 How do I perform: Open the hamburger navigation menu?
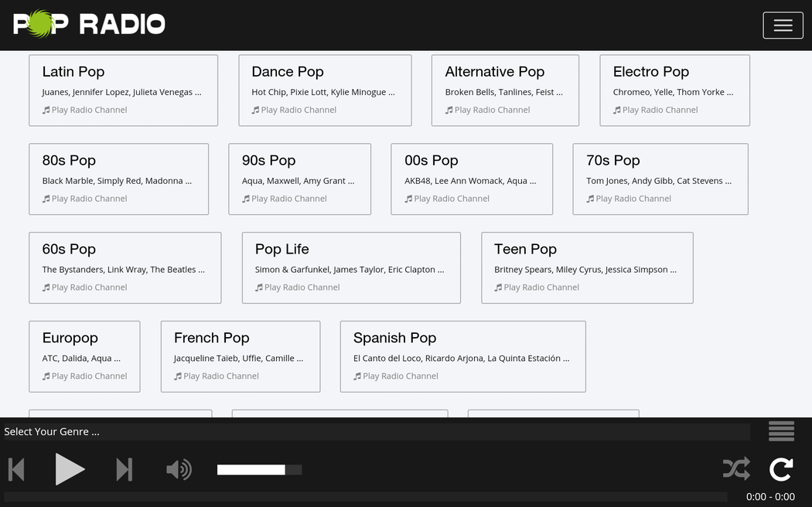click(783, 26)
